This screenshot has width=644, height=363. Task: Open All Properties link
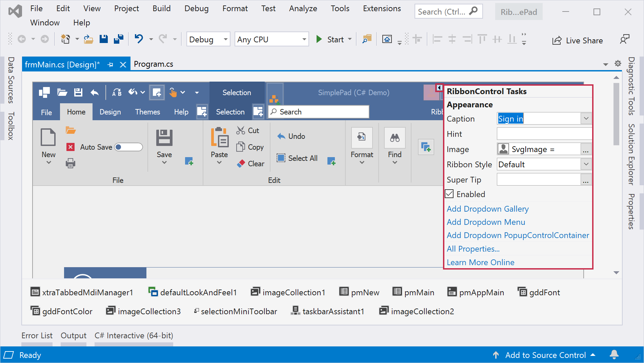click(x=473, y=249)
